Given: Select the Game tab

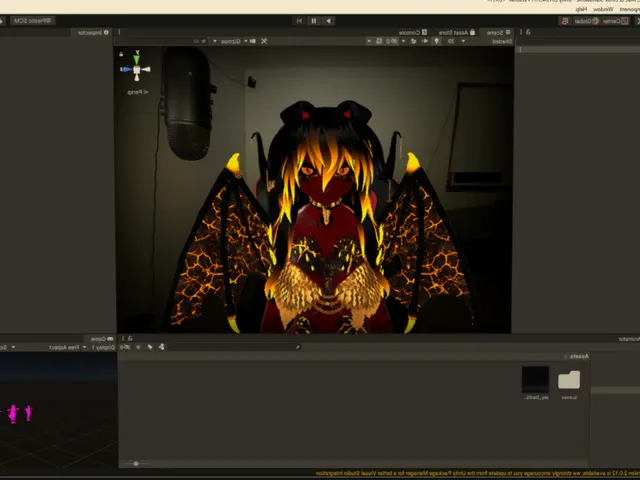Looking at the screenshot, I should click(102, 339).
